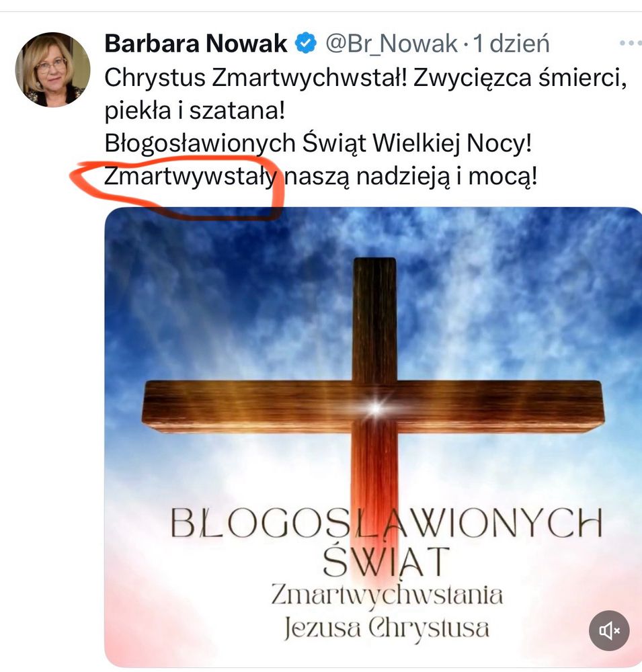Unmute the video with the speaker icon

609,630
